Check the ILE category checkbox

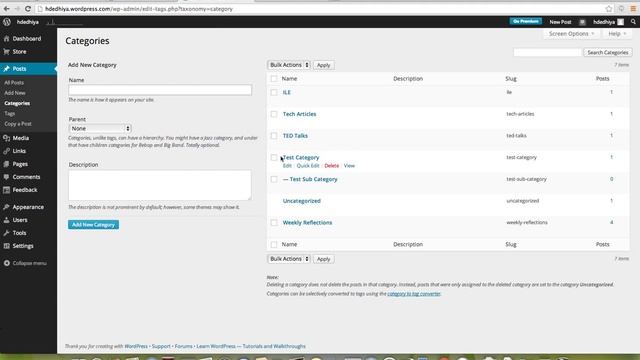(x=274, y=93)
